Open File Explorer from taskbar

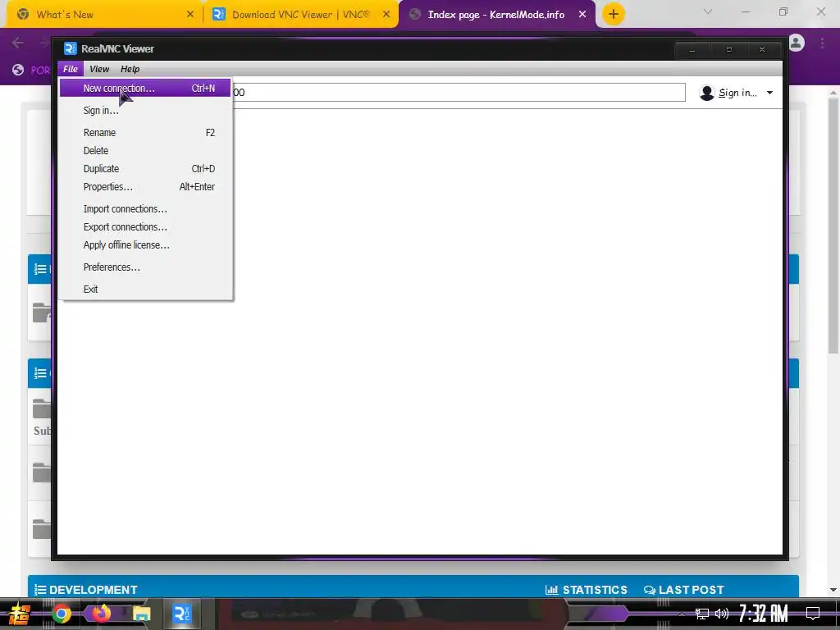(x=141, y=614)
